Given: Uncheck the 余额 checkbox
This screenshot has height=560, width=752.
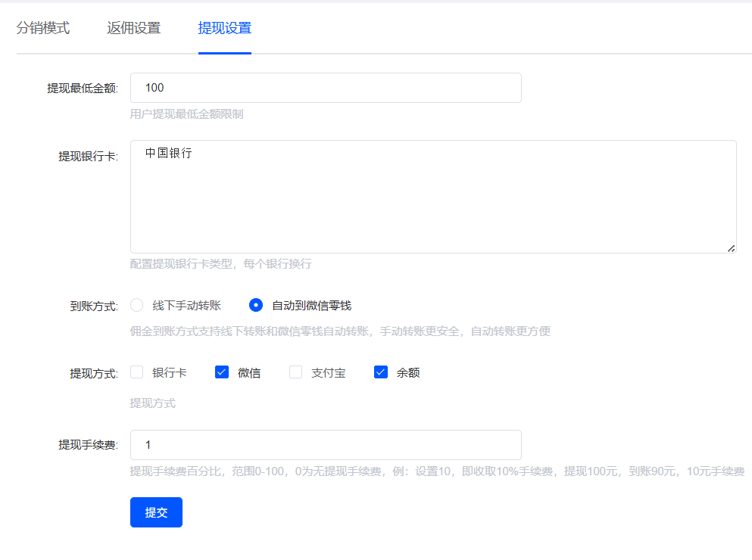Looking at the screenshot, I should (380, 372).
